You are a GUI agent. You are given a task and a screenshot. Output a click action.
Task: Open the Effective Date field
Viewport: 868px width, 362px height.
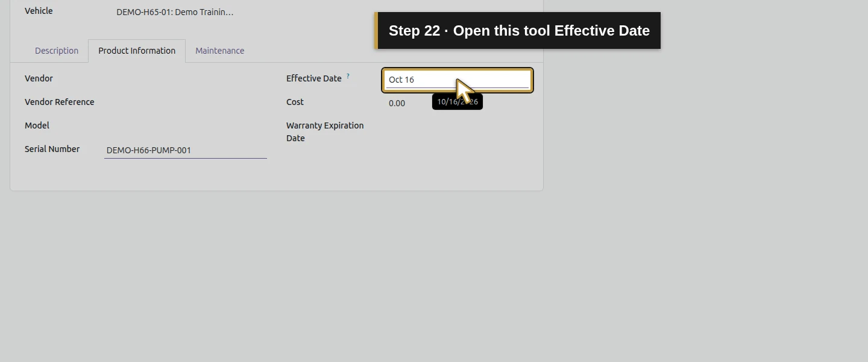tap(458, 80)
